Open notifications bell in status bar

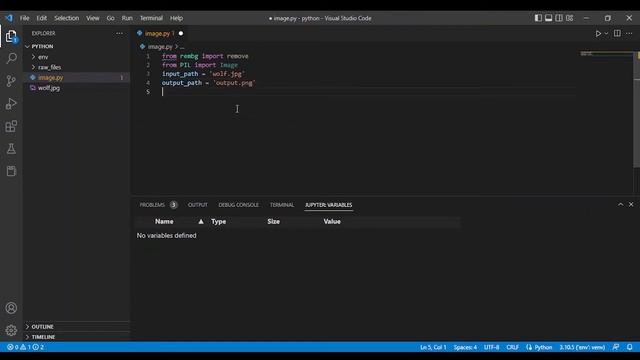coord(630,347)
